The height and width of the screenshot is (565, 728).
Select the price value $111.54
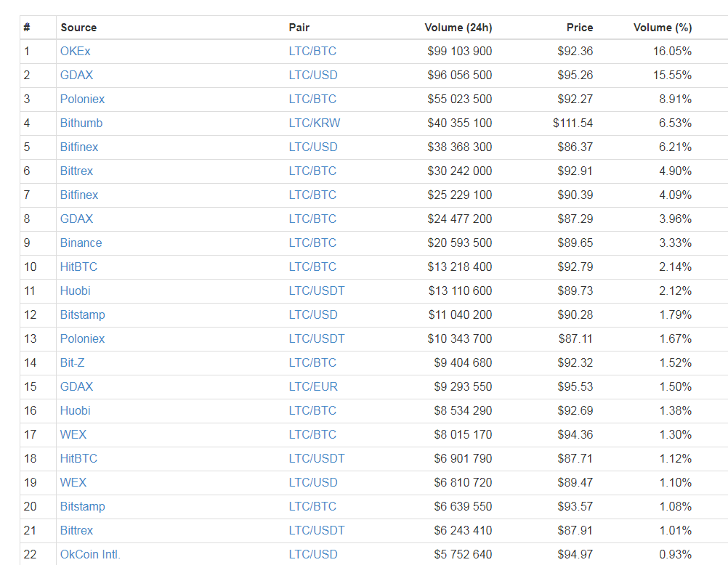(x=573, y=123)
